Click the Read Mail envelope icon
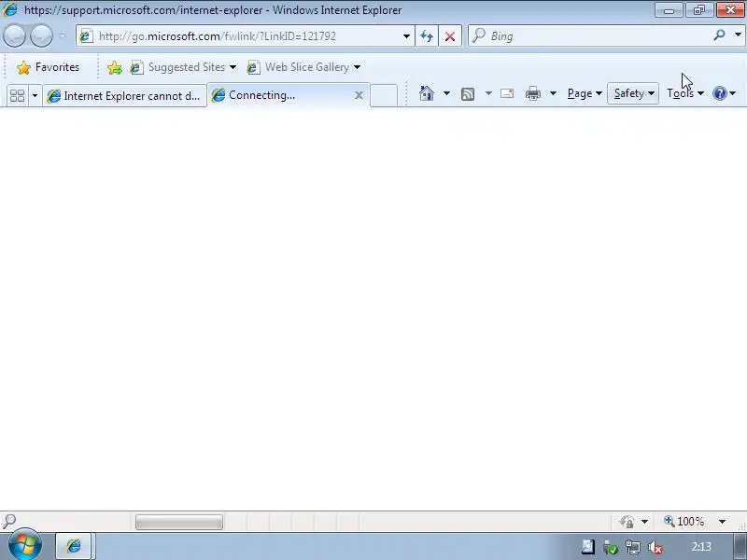This screenshot has width=747, height=560. click(507, 93)
